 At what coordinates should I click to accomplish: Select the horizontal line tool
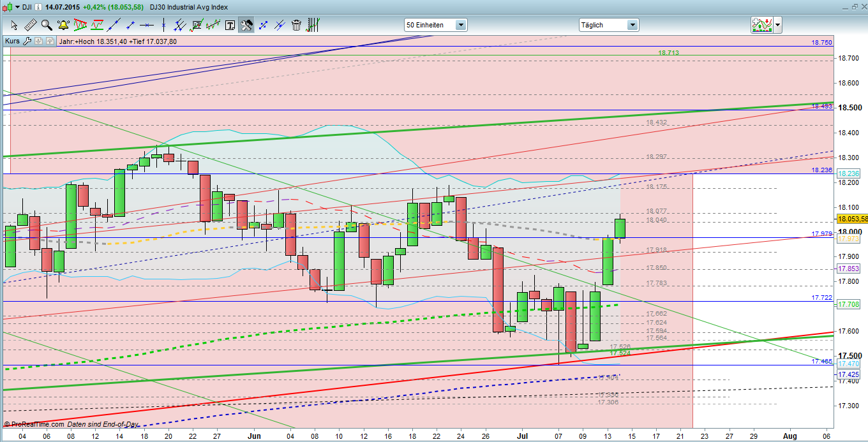pos(147,25)
